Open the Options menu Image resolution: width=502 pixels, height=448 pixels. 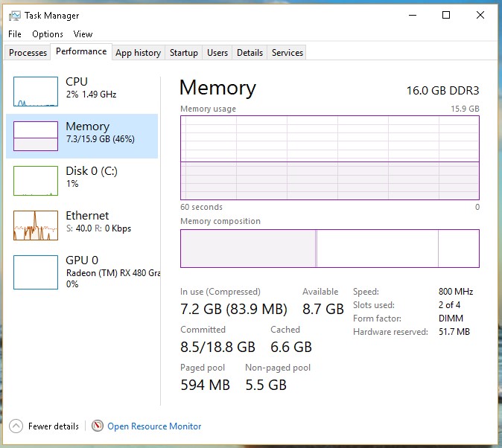[x=48, y=34]
